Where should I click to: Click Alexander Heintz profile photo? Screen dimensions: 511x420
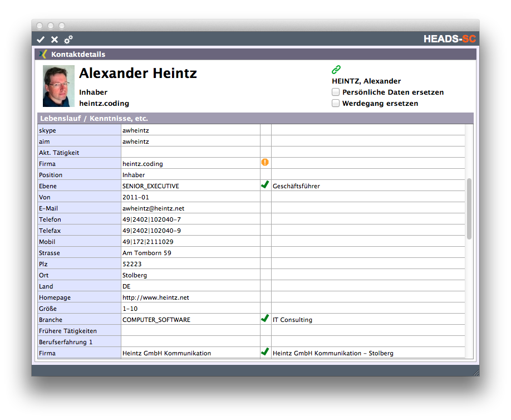(58, 86)
